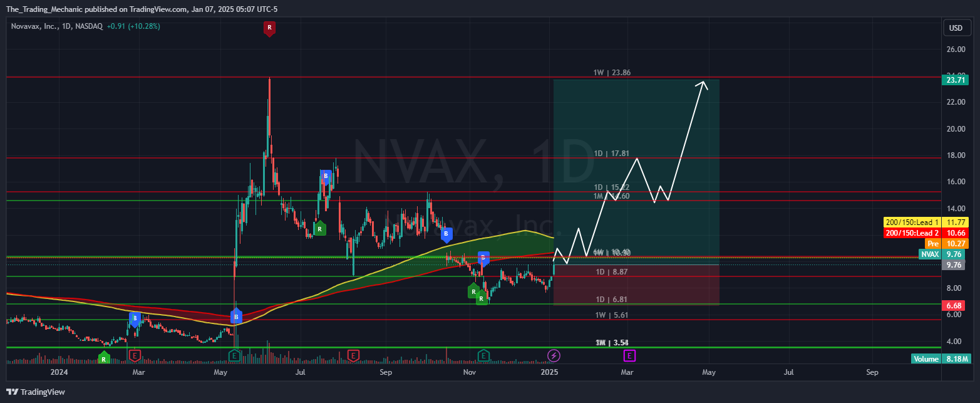Click the 1D | 6.81 level label
The height and width of the screenshot is (403, 980).
(x=612, y=299)
